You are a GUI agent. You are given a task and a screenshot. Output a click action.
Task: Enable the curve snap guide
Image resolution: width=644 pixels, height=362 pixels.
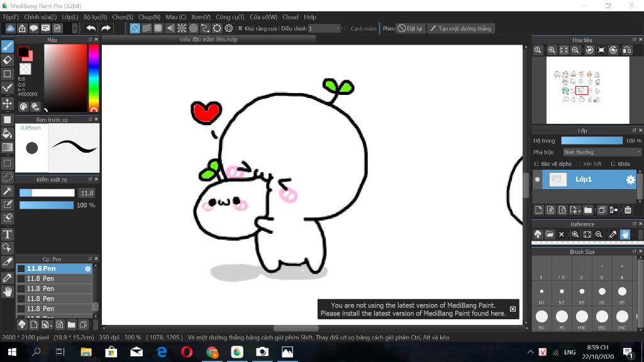click(x=205, y=28)
